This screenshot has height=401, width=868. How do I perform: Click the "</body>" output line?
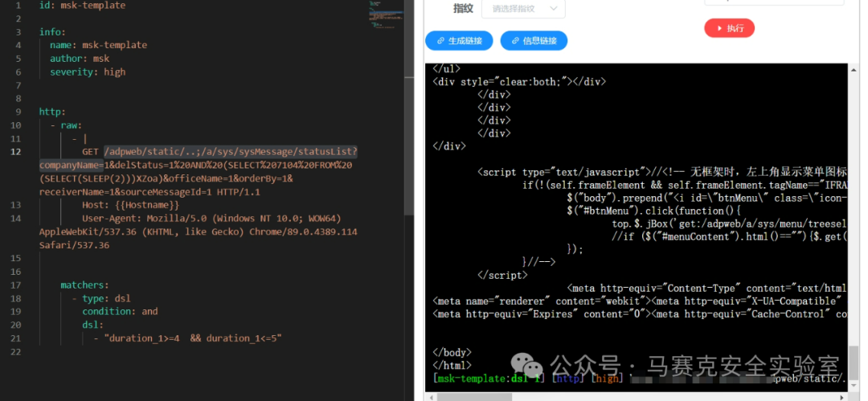[452, 353]
